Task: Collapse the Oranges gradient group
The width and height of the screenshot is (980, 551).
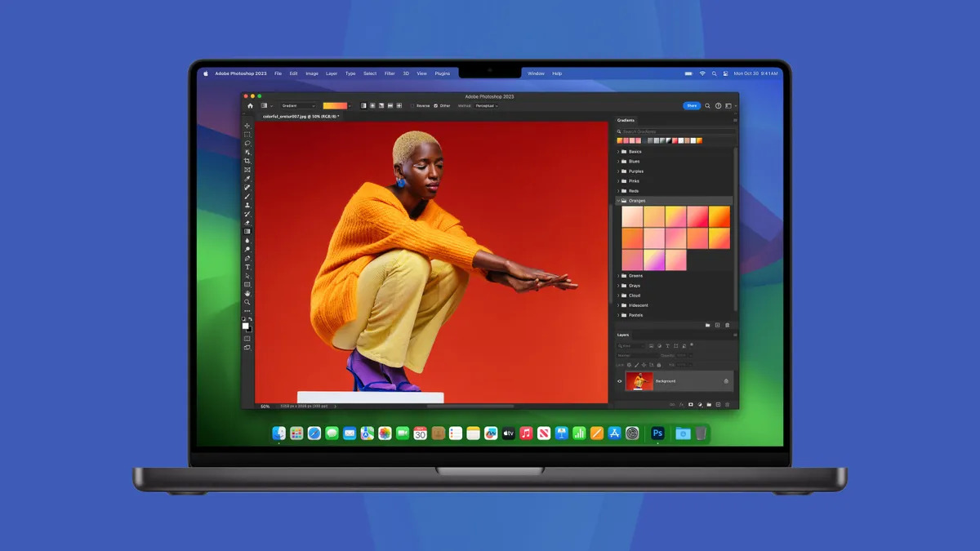Action: tap(619, 200)
